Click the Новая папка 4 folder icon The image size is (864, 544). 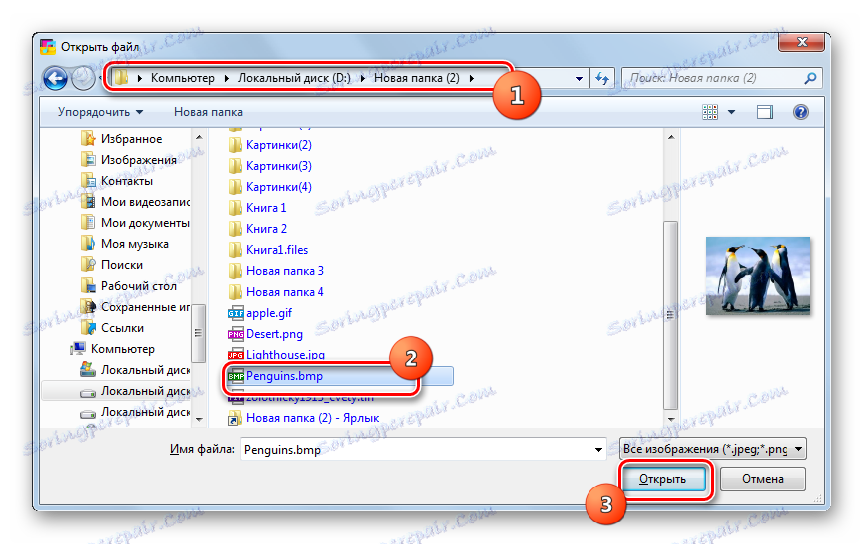[x=235, y=292]
